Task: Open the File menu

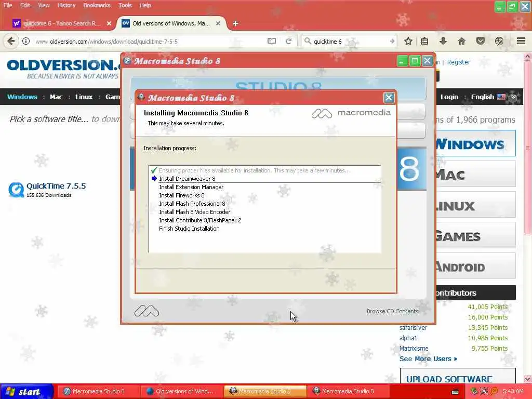Action: [8, 5]
